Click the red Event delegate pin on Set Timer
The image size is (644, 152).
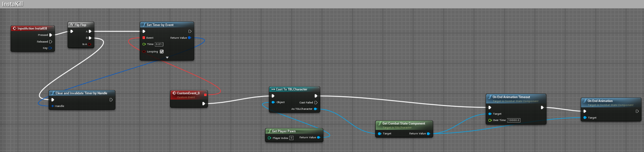(144, 38)
